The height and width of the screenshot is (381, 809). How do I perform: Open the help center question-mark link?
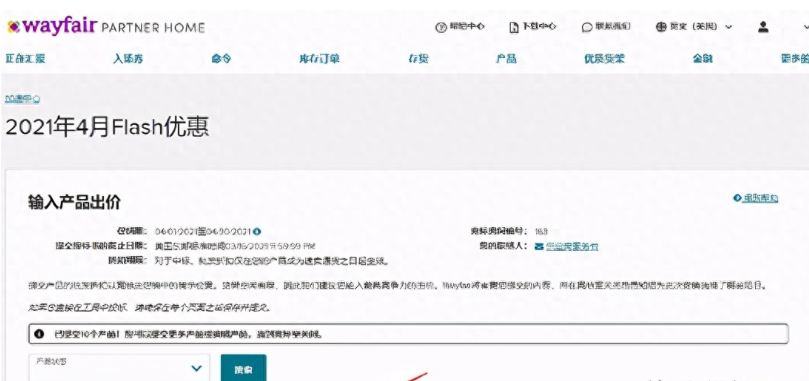click(460, 27)
